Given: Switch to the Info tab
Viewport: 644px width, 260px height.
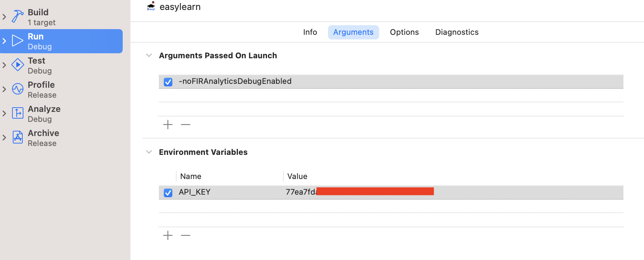Looking at the screenshot, I should coord(310,32).
